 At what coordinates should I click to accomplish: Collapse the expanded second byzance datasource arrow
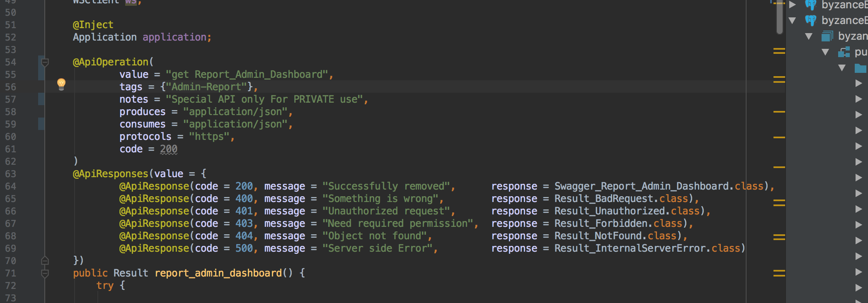point(792,20)
